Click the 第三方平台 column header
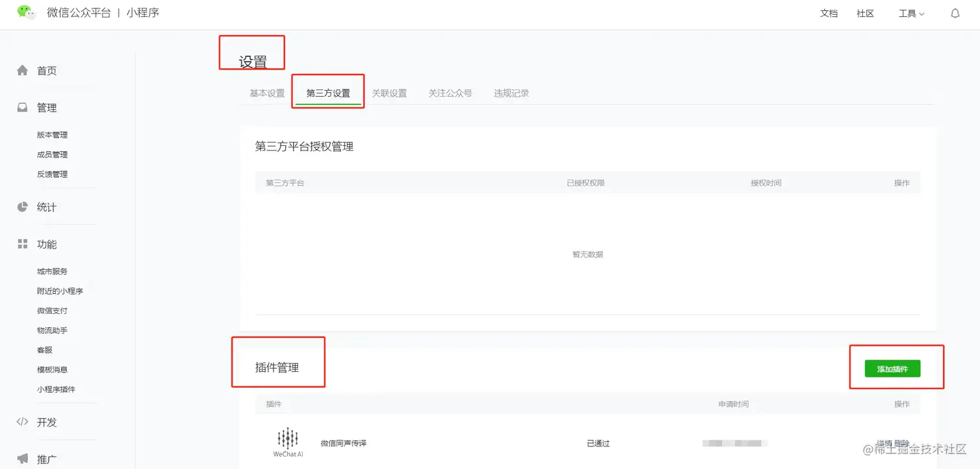980x469 pixels. 285,183
